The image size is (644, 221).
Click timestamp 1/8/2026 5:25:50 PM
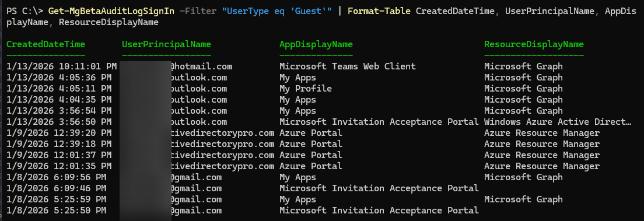click(x=56, y=211)
